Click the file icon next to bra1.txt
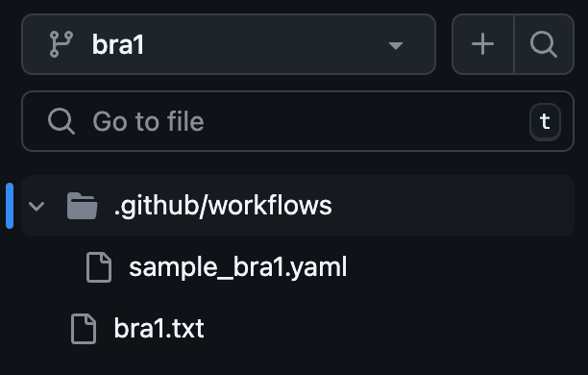The height and width of the screenshot is (375, 588). click(84, 329)
